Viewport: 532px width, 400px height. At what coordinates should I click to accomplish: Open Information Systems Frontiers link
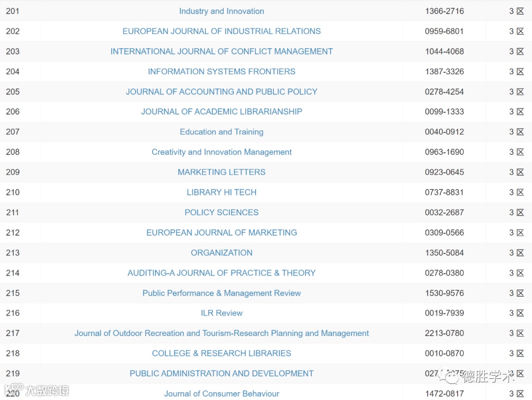pyautogui.click(x=222, y=71)
